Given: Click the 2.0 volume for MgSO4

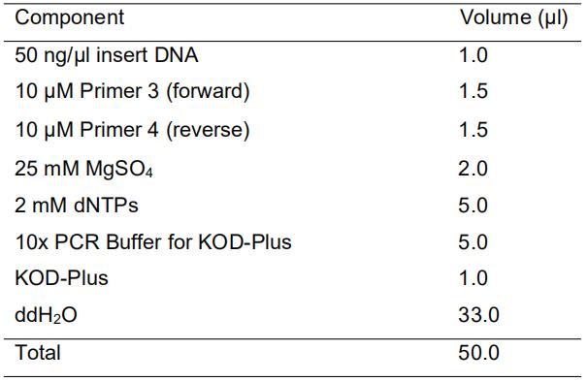Looking at the screenshot, I should click(x=473, y=169).
